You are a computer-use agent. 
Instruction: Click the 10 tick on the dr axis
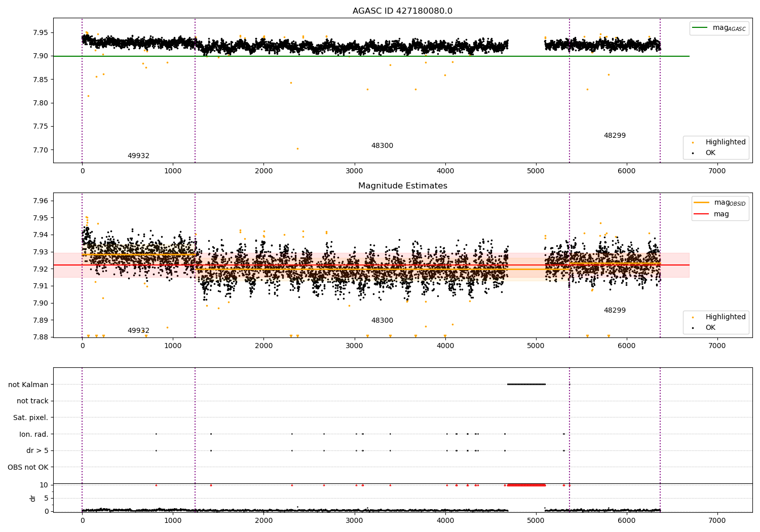pyautogui.click(x=44, y=485)
